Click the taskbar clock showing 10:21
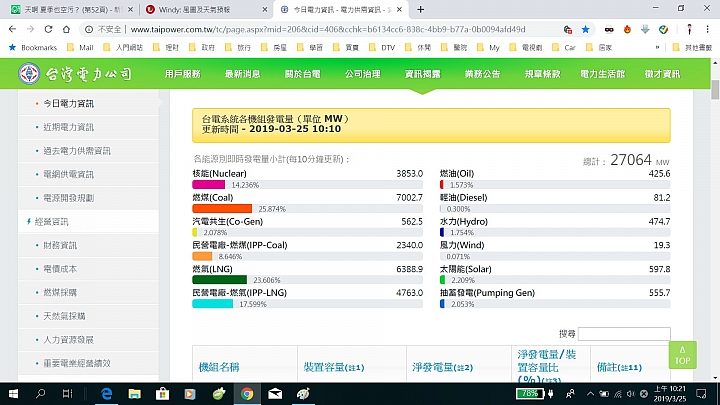720x405 pixels. coord(670,394)
